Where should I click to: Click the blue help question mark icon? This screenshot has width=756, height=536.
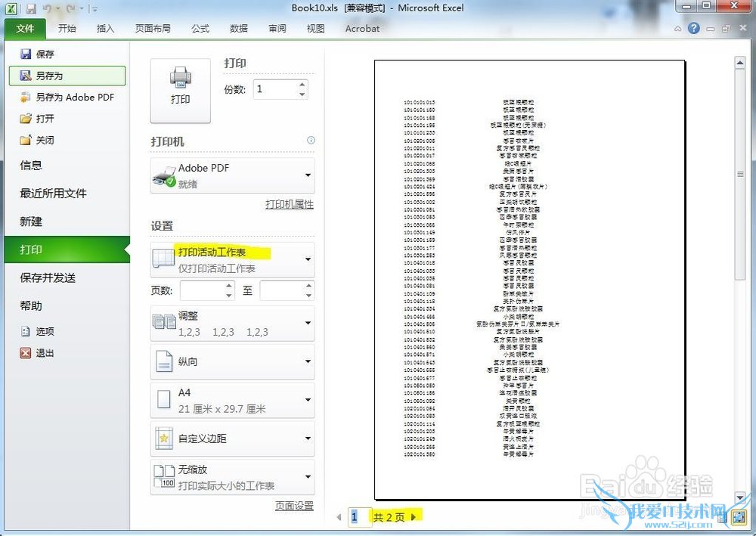coord(693,29)
